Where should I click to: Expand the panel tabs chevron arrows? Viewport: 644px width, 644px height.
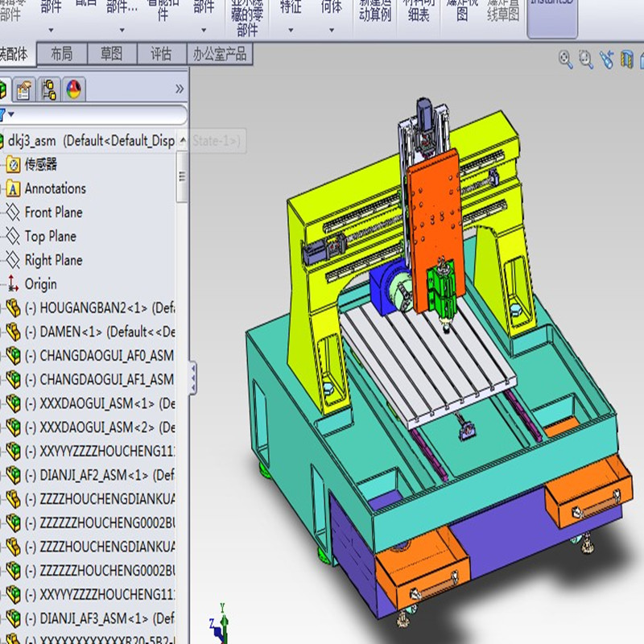point(180,89)
